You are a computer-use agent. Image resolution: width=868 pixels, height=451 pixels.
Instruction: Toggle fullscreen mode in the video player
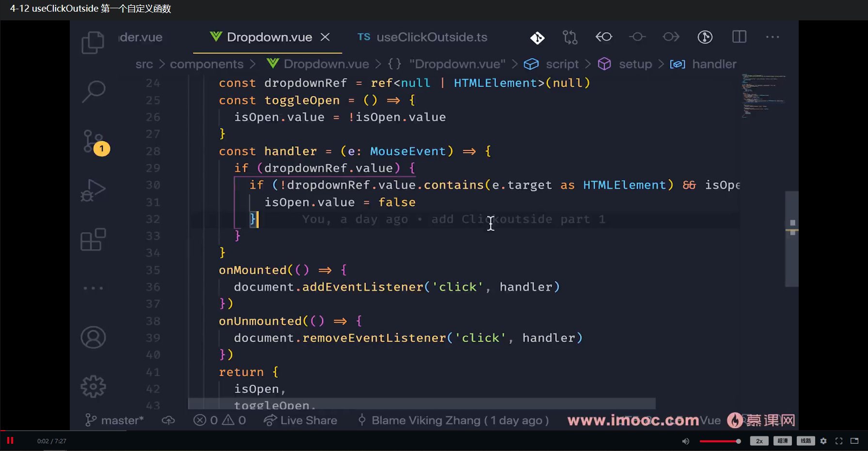(x=839, y=441)
